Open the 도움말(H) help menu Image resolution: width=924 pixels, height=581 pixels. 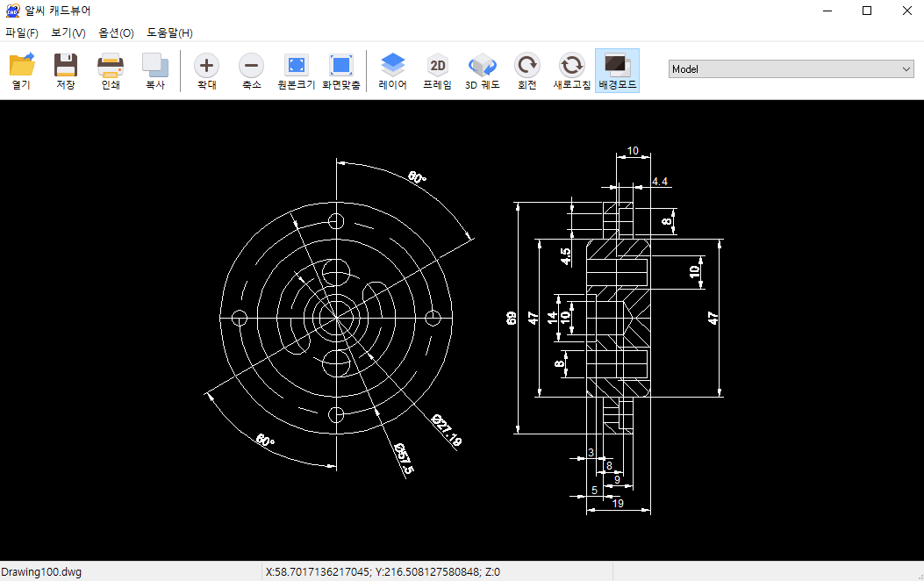coord(169,32)
